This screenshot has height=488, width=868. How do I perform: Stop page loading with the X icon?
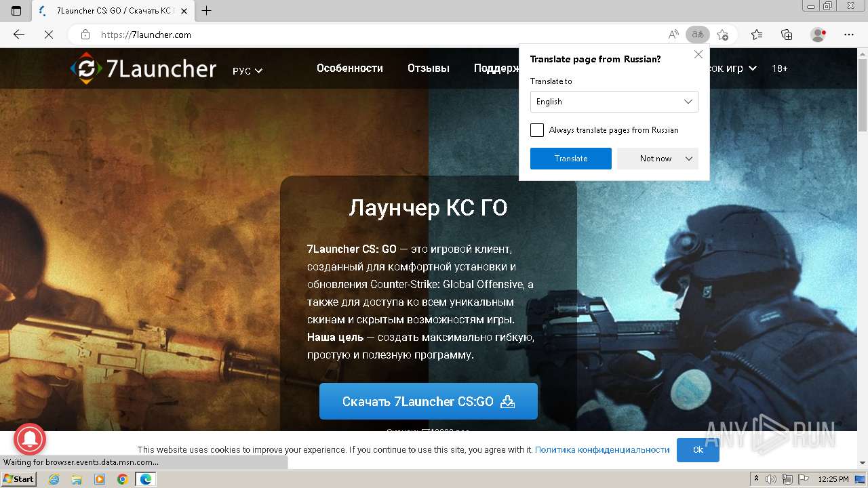pos(48,35)
